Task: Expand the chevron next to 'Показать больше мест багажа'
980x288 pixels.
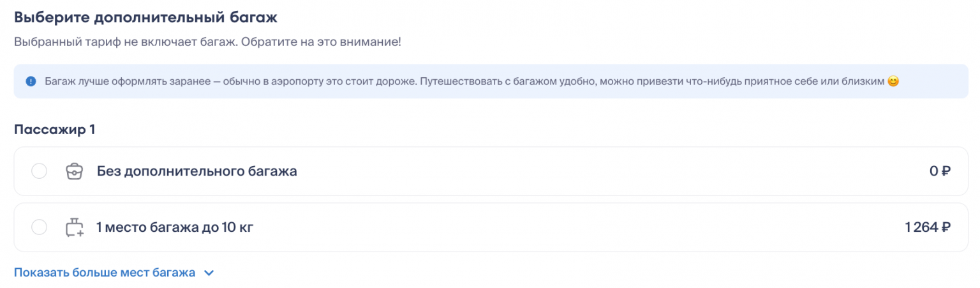Action: coord(209,273)
